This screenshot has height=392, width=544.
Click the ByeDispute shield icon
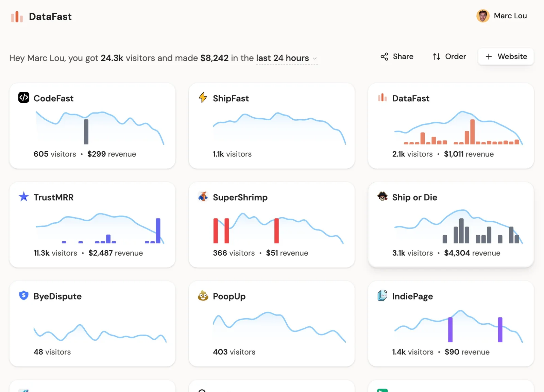point(24,295)
